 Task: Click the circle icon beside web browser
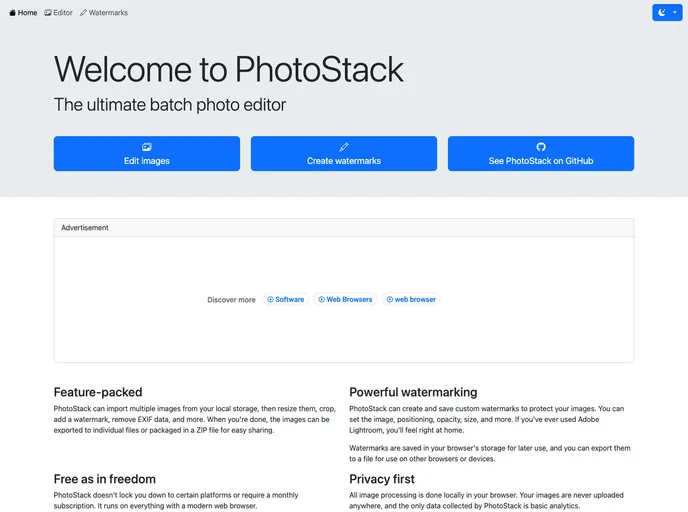coord(390,299)
